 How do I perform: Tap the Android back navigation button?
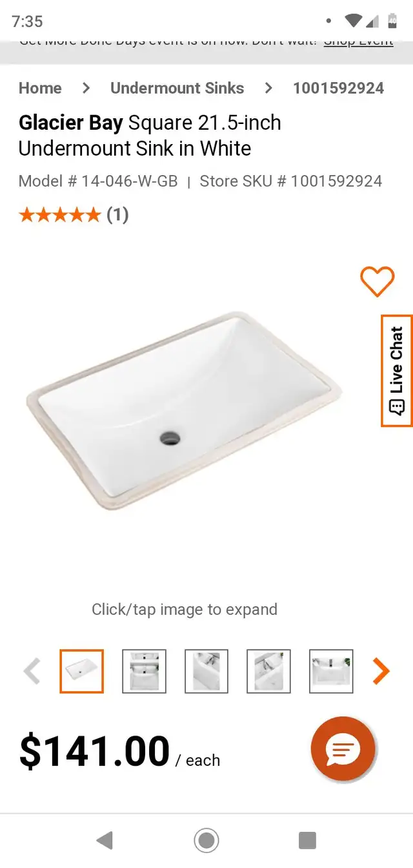point(104,840)
